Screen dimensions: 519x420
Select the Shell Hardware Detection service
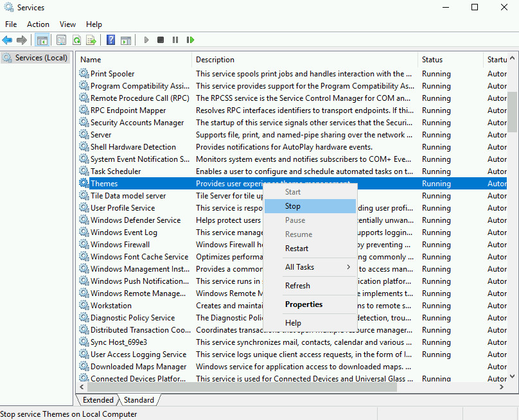click(x=292, y=147)
